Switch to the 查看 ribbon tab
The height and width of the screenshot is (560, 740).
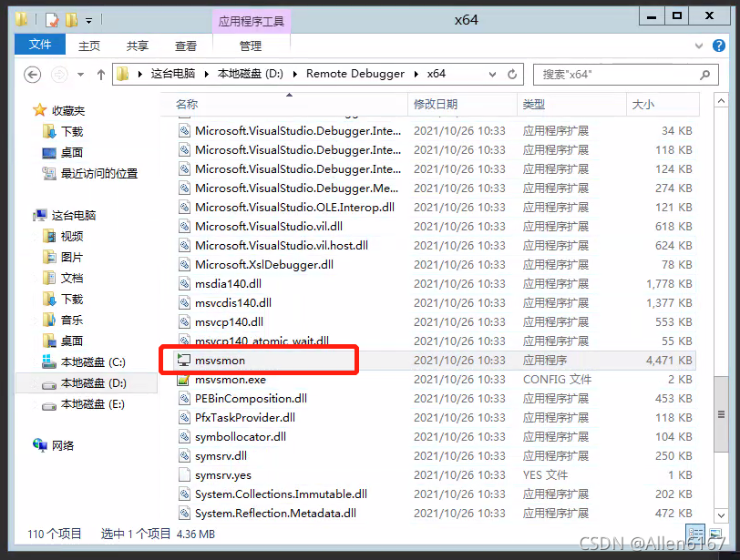coord(186,46)
